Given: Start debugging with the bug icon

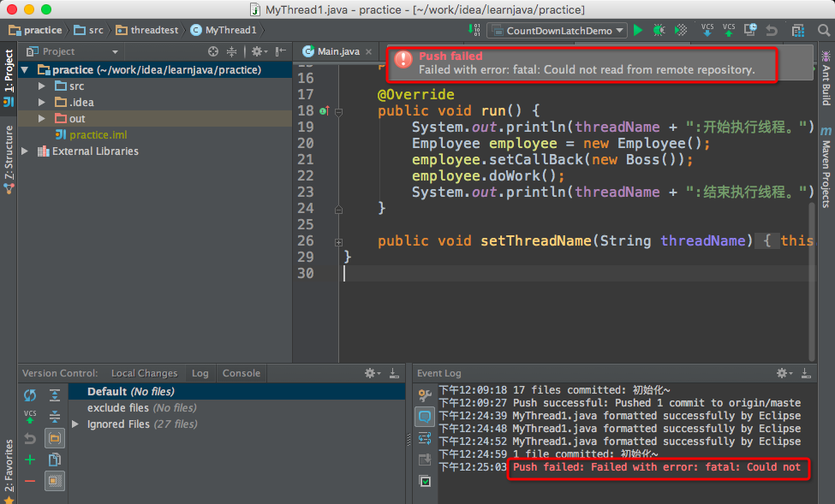Looking at the screenshot, I should pos(659,30).
